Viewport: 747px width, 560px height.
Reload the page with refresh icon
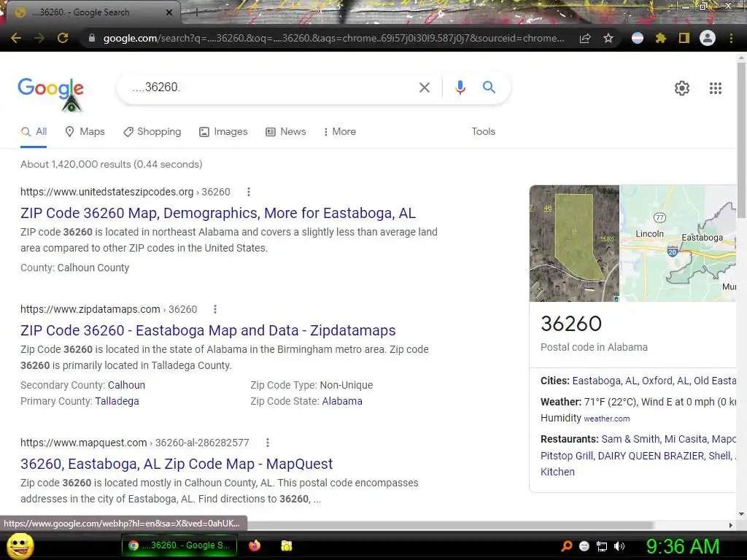point(63,38)
